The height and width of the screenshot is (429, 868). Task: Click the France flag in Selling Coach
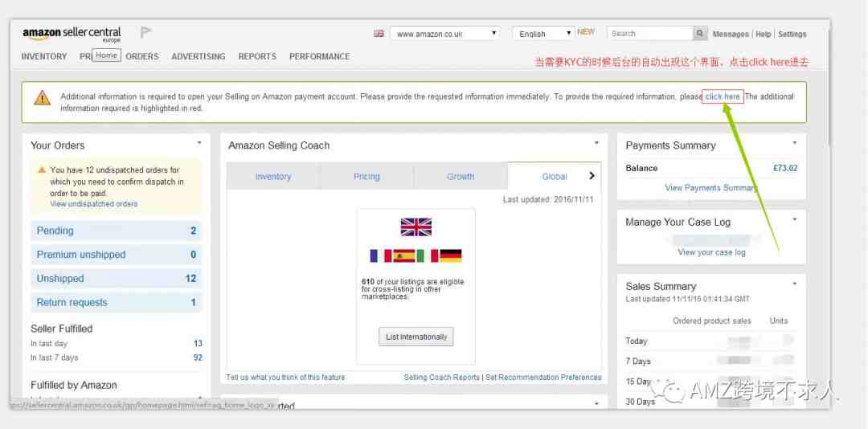coord(380,255)
